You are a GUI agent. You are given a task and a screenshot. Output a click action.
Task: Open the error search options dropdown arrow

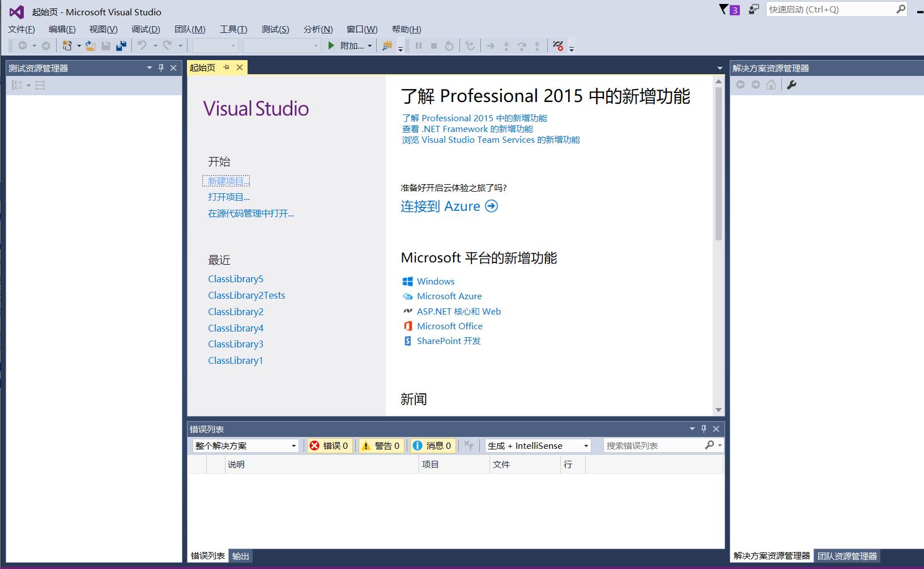[720, 445]
